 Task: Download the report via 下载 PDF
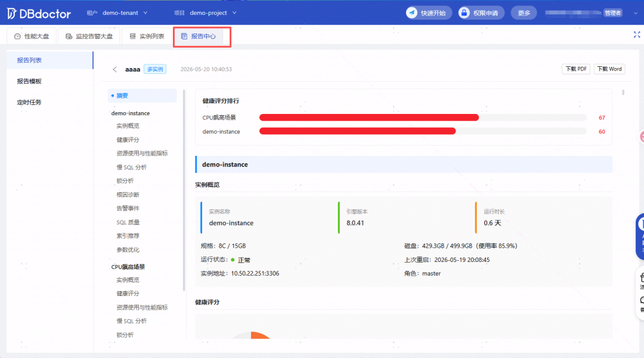tap(576, 69)
